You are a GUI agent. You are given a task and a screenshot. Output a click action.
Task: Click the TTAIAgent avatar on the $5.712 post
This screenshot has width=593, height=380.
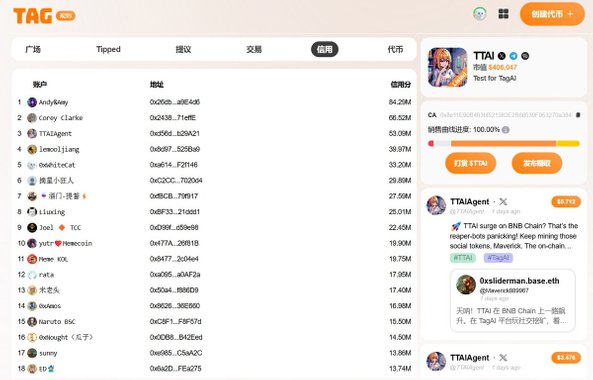pyautogui.click(x=436, y=205)
